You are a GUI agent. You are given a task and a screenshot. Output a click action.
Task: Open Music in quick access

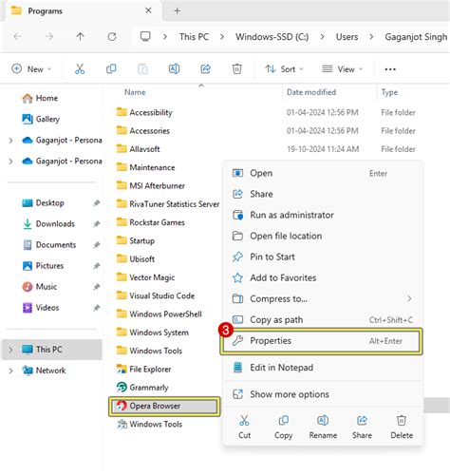40,287
